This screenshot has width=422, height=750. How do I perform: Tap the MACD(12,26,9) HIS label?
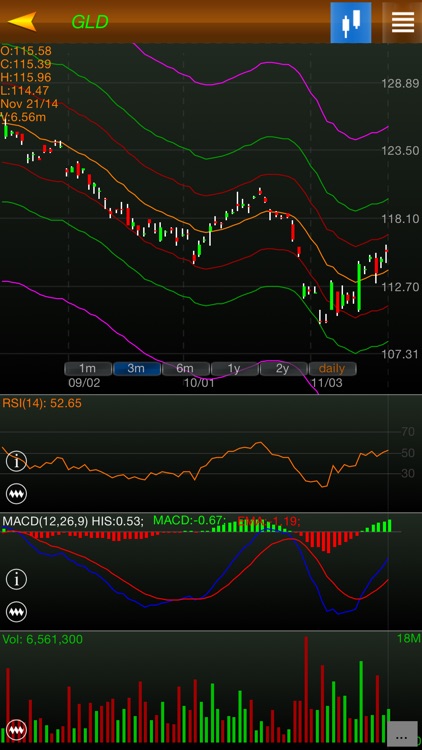72,521
